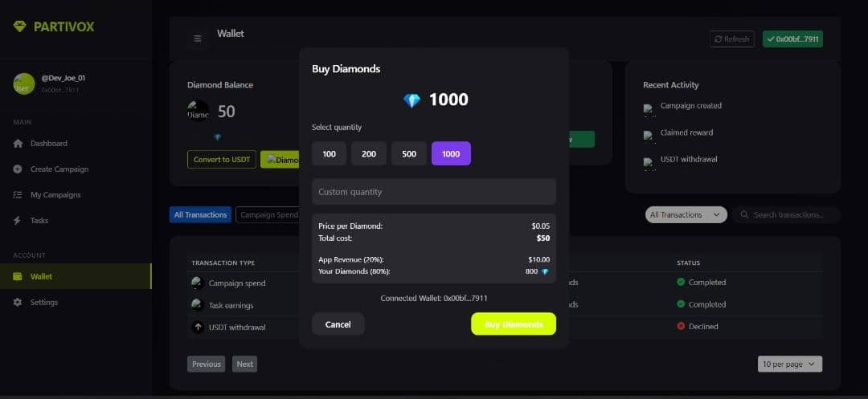Open Create Campaign page
This screenshot has width=868, height=399.
point(59,169)
